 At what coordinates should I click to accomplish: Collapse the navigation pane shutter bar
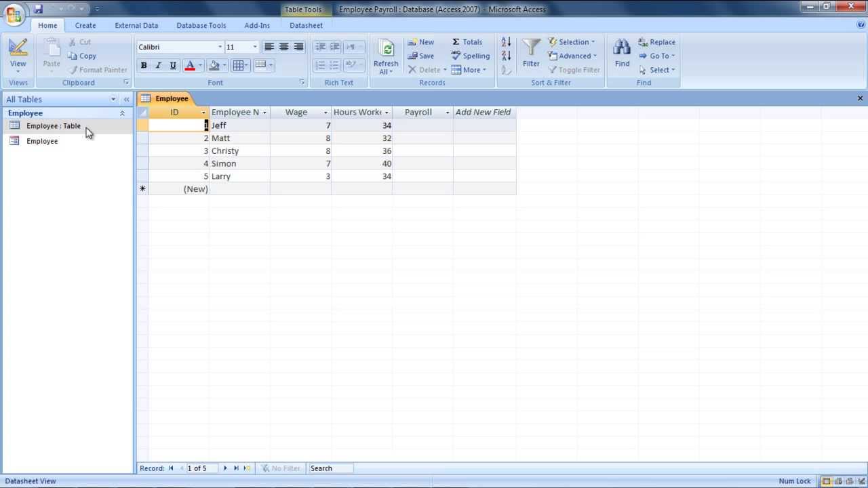coord(126,99)
